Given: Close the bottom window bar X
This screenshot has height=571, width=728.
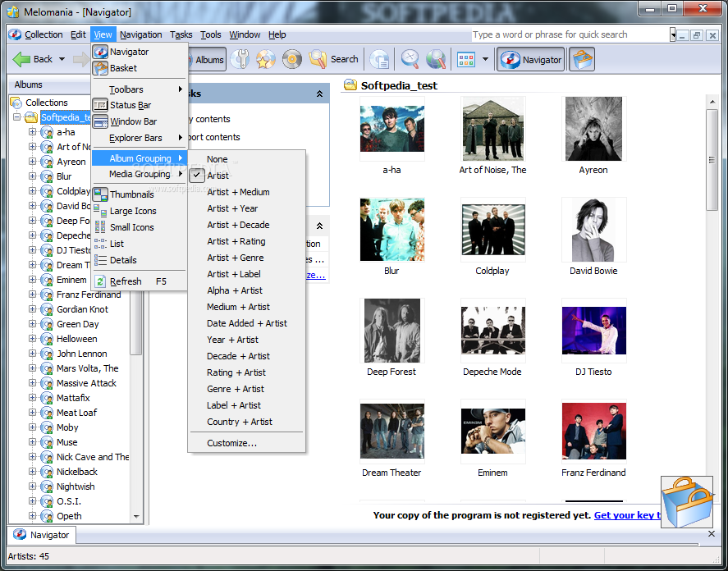Looking at the screenshot, I should [x=712, y=534].
